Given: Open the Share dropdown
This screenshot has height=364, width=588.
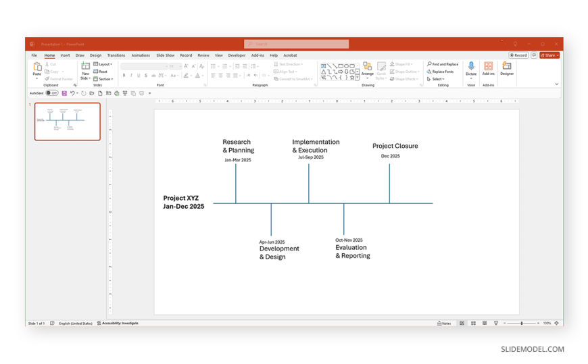Looking at the screenshot, I should coord(549,55).
